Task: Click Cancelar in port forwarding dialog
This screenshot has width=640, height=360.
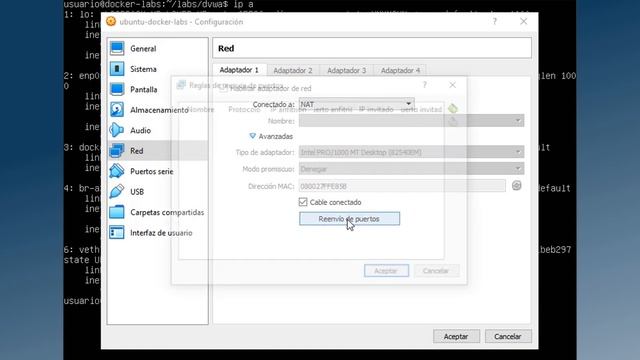Action: pos(436,271)
